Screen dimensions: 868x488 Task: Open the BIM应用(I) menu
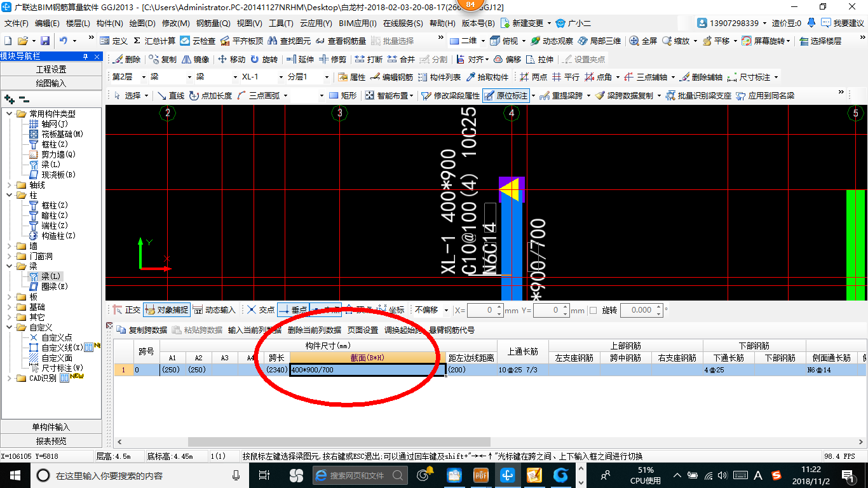point(357,23)
